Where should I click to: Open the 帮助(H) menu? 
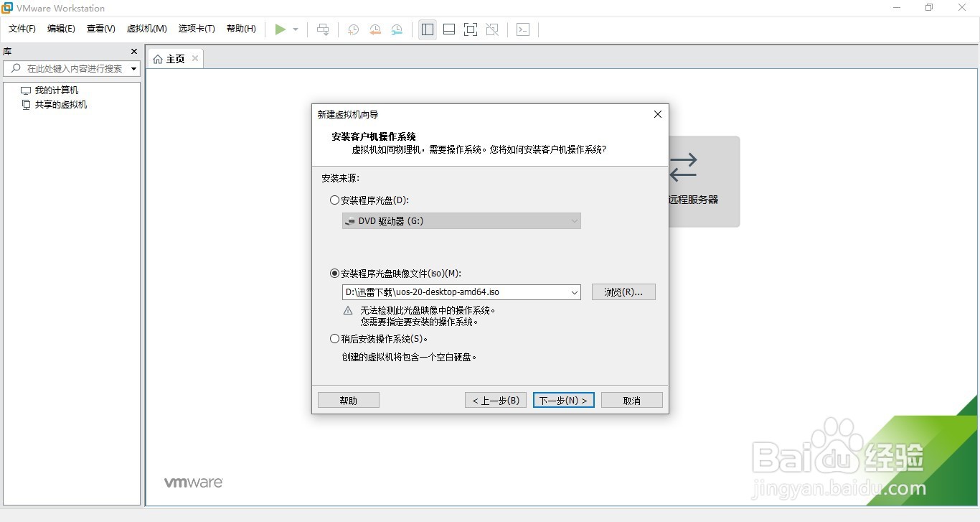[241, 29]
